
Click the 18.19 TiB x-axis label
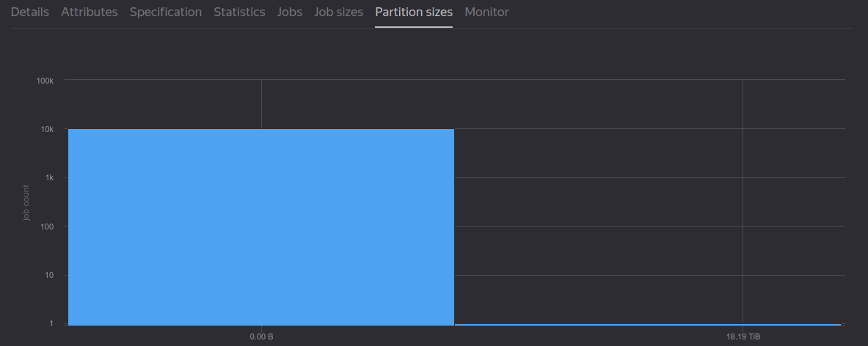(x=743, y=338)
